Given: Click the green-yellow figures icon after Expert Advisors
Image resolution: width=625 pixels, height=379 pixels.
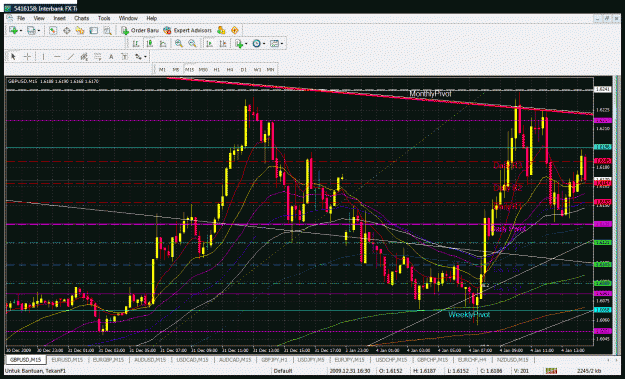Looking at the screenshot, I should coord(221,30).
